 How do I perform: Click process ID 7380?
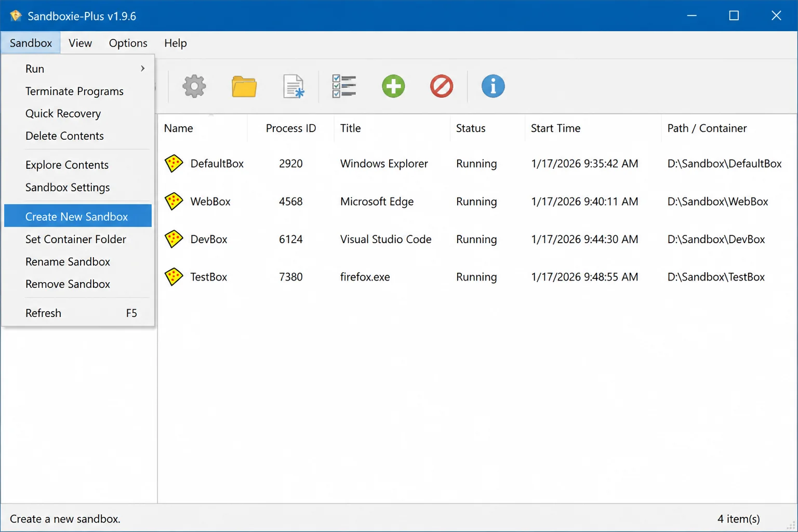pos(290,277)
